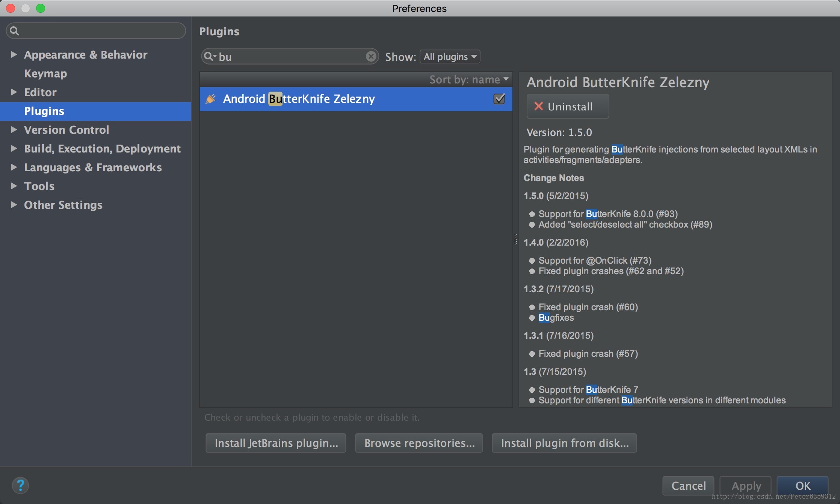Close the Preferences window red button

[x=11, y=8]
